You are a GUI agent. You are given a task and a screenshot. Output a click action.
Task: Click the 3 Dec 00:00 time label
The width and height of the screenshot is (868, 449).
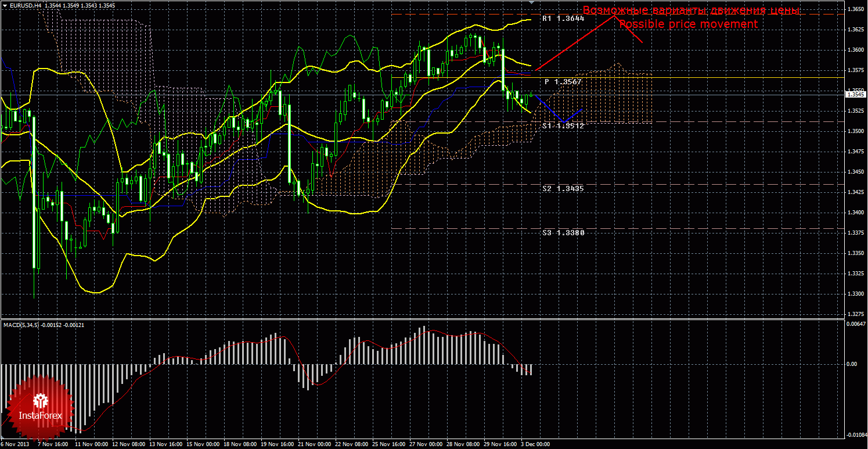(x=535, y=444)
